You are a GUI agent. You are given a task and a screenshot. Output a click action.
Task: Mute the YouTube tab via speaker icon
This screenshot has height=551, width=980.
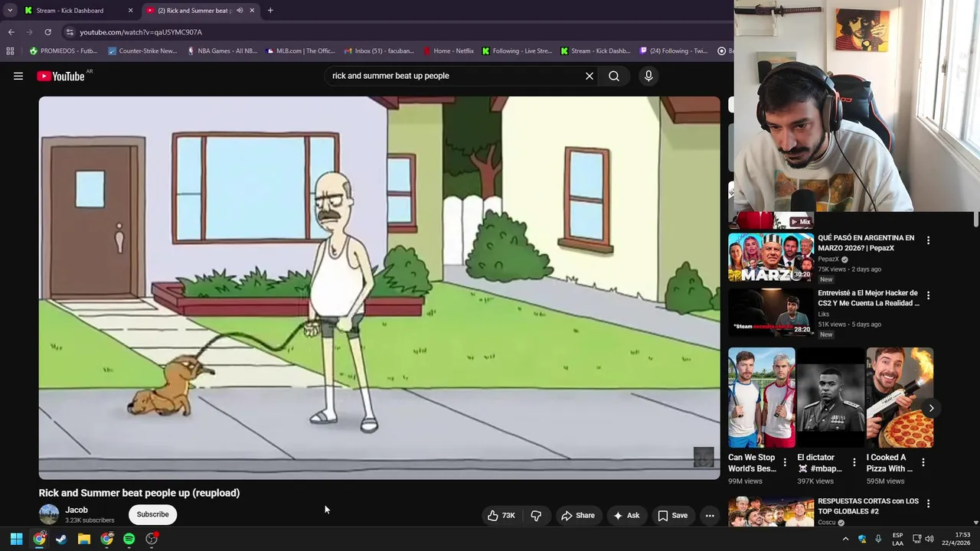240,11
